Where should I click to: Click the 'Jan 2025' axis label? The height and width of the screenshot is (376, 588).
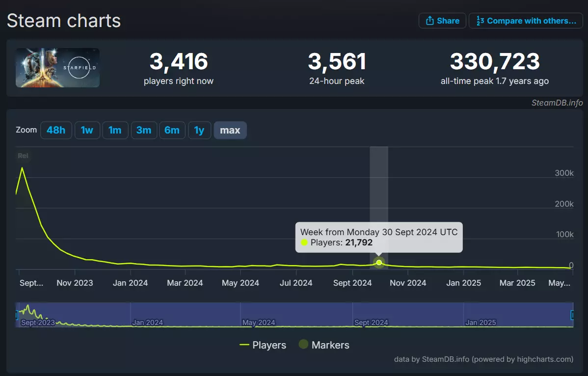(x=463, y=283)
